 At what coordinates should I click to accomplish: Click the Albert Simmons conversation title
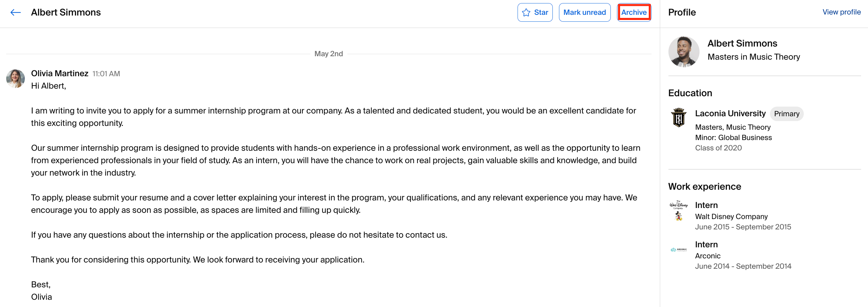coord(66,12)
